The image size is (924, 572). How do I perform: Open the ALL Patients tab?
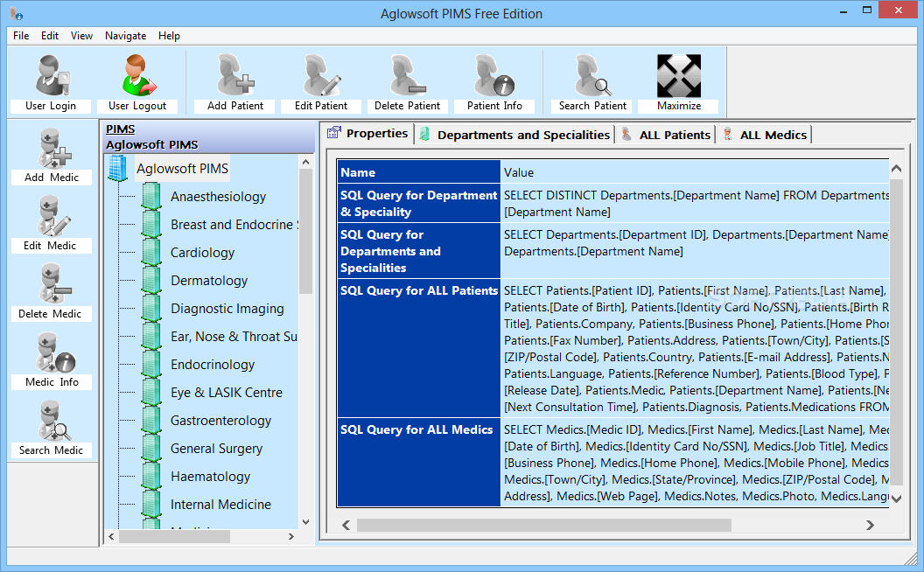pos(666,135)
